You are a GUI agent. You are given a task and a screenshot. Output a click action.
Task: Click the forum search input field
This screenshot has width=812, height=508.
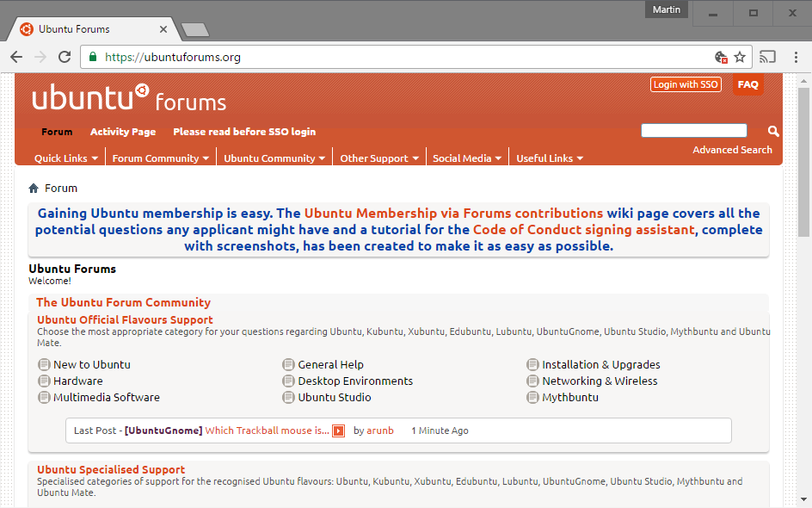coord(694,131)
